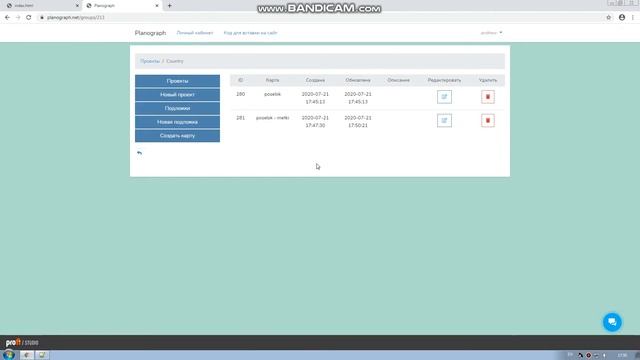This screenshot has width=640, height=360.
Task: Click the ID cell 280
Action: [240, 94]
